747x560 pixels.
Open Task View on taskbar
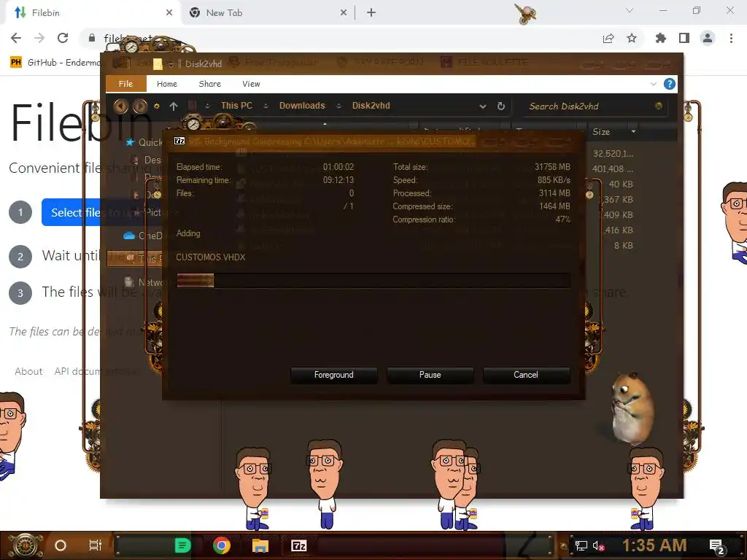pyautogui.click(x=96, y=545)
